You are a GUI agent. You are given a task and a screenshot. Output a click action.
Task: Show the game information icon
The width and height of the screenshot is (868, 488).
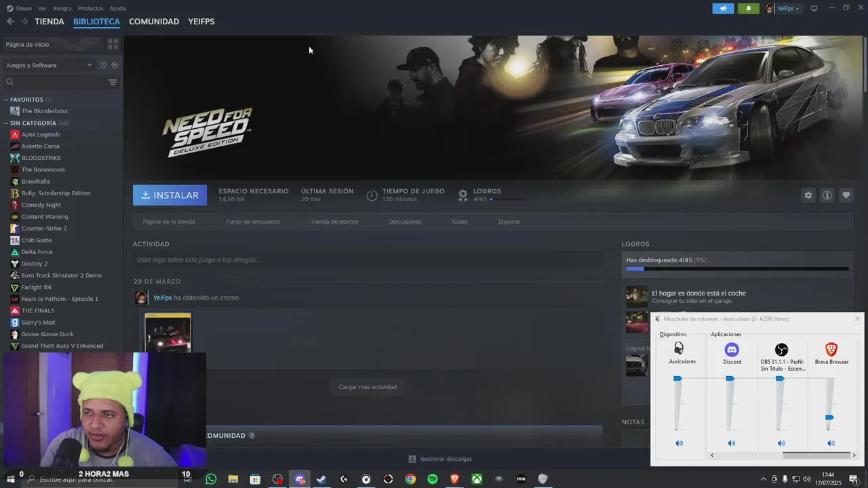[827, 195]
